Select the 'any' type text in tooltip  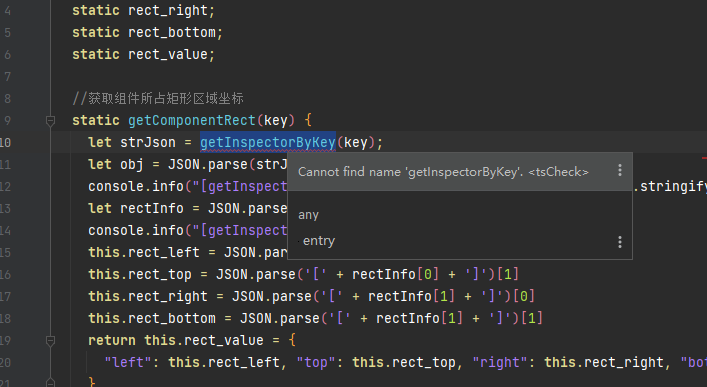[x=308, y=215]
